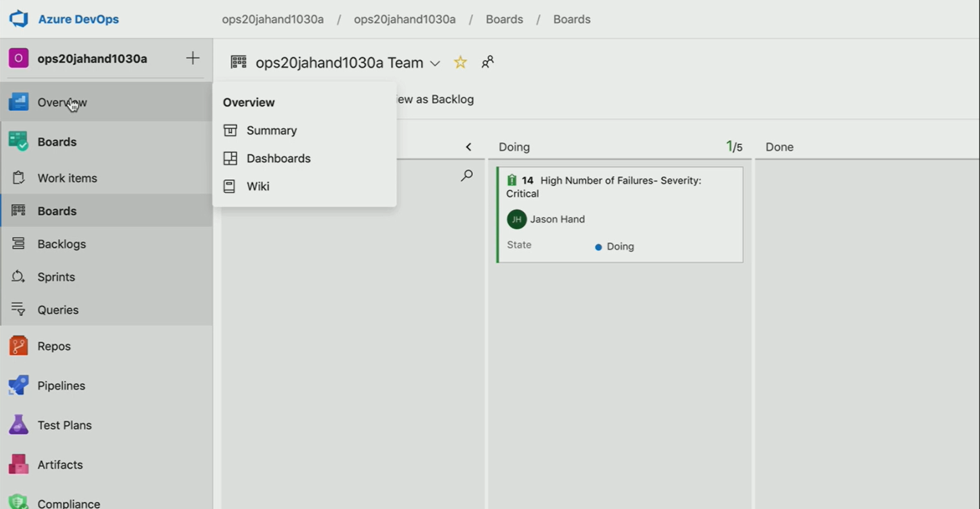Click the Doing column header
This screenshot has width=980, height=509.
pos(514,147)
